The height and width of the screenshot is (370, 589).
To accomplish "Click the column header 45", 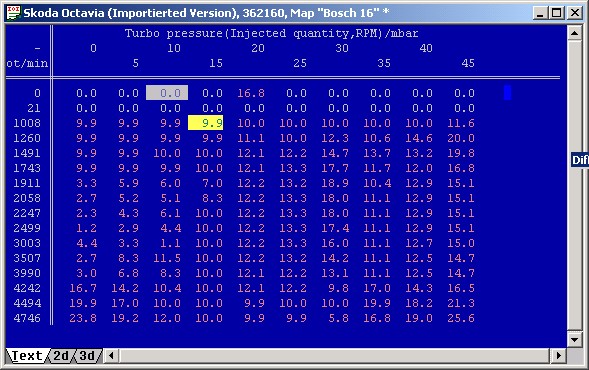I will 468,63.
